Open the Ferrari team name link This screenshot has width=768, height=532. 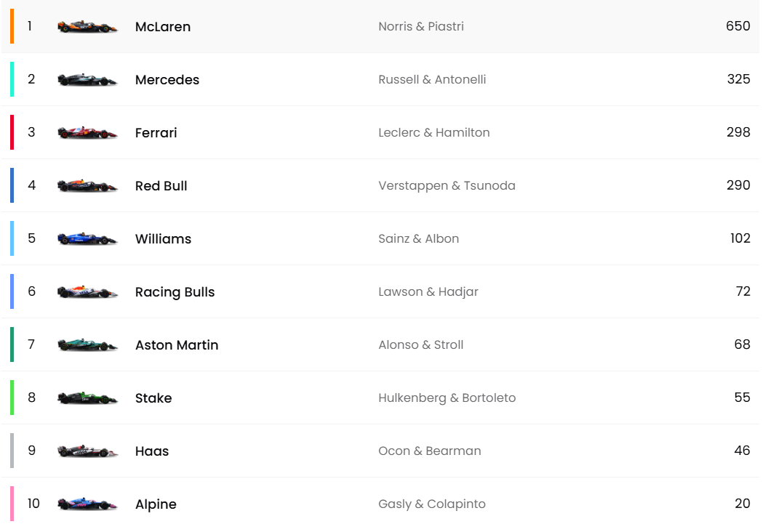pos(156,133)
